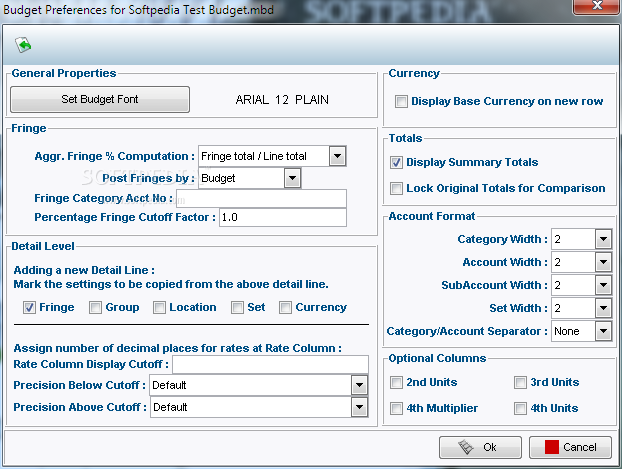Open the Set Width dropdown
The width and height of the screenshot is (622, 469).
(x=603, y=308)
